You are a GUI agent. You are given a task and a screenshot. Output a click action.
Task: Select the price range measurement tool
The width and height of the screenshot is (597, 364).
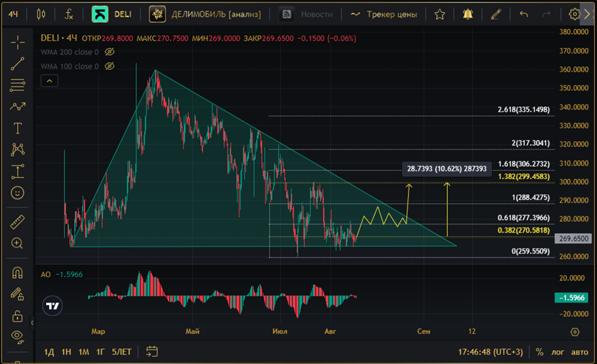tap(17, 171)
